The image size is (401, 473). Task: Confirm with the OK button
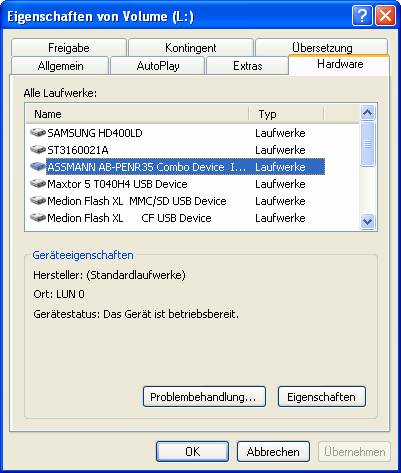click(x=192, y=452)
